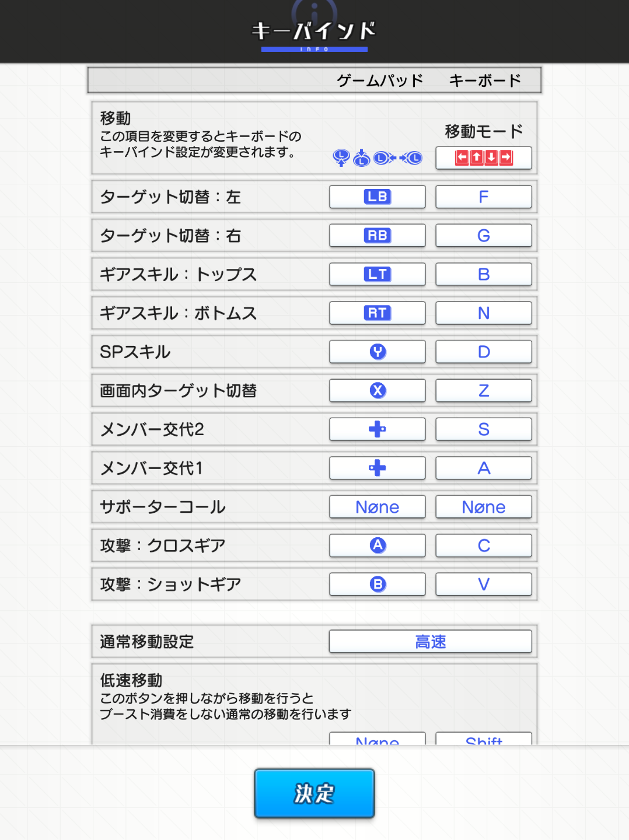Toggle the 通常移動設定 value 高速
The width and height of the screenshot is (629, 840).
tap(430, 642)
